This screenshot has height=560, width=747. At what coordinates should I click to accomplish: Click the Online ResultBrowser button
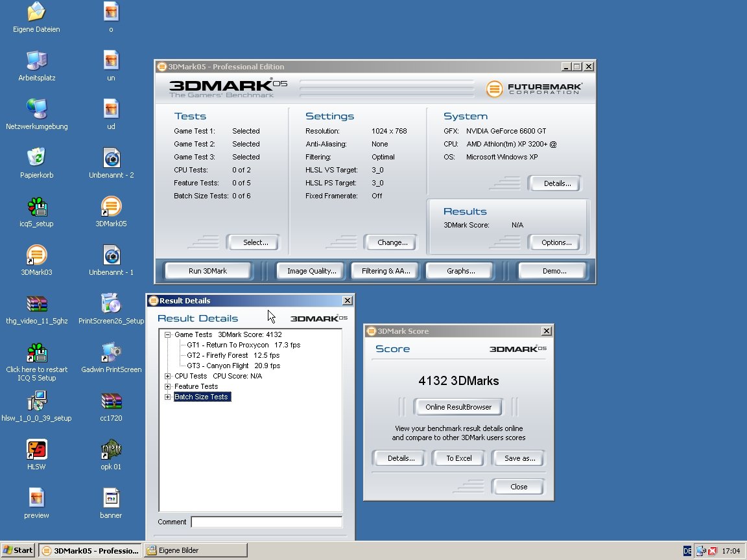click(458, 407)
